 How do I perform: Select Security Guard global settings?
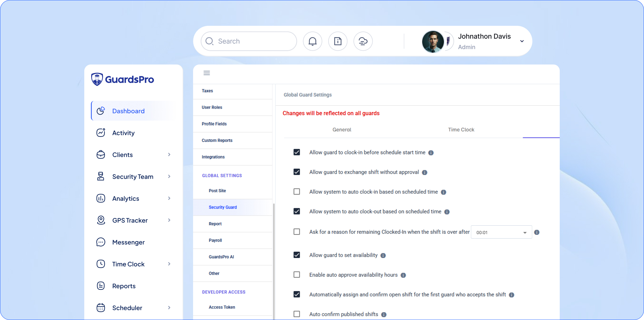tap(233, 207)
